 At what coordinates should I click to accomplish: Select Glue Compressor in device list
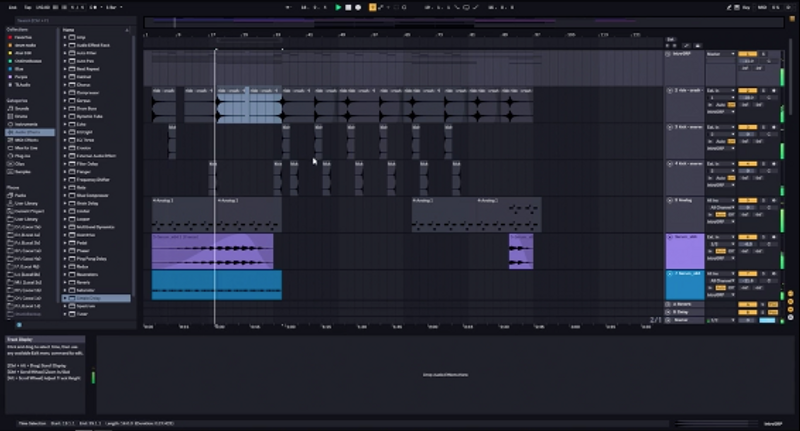coord(92,195)
